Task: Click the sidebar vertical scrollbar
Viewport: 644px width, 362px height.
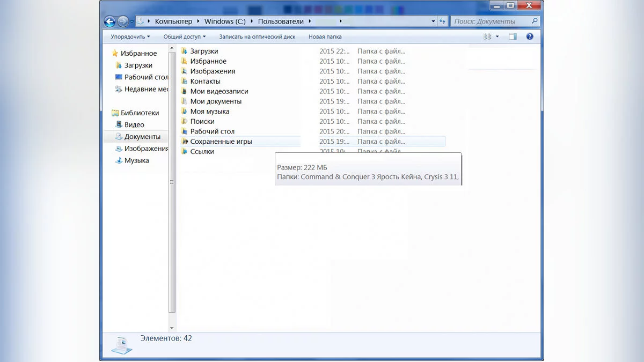Action: pyautogui.click(x=172, y=182)
